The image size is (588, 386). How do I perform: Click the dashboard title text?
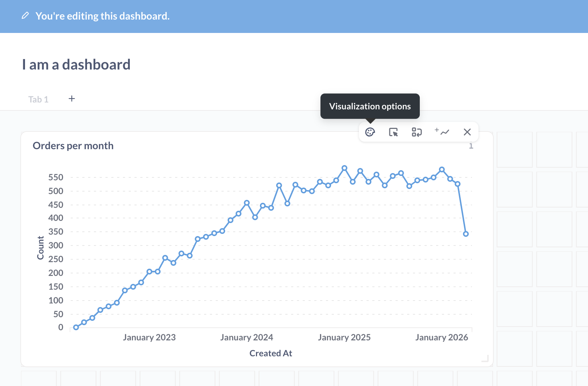(76, 65)
